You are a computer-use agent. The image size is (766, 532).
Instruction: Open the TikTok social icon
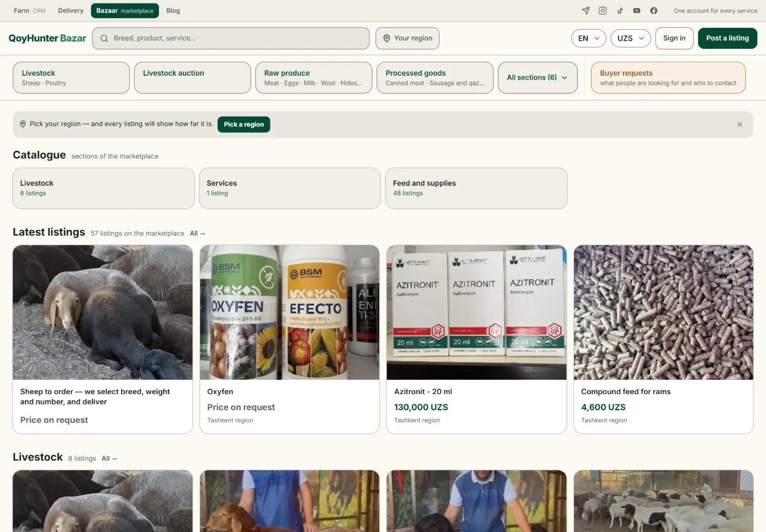click(x=620, y=11)
